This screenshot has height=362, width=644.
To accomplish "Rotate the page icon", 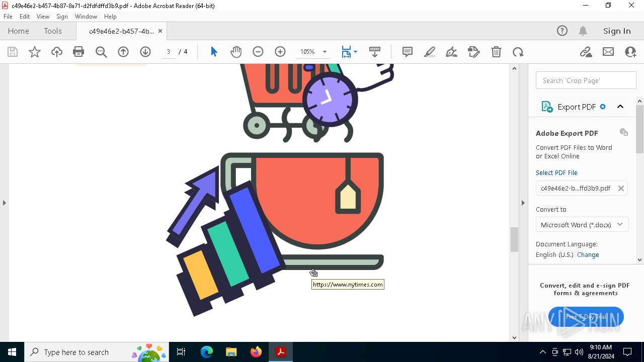I will [518, 52].
